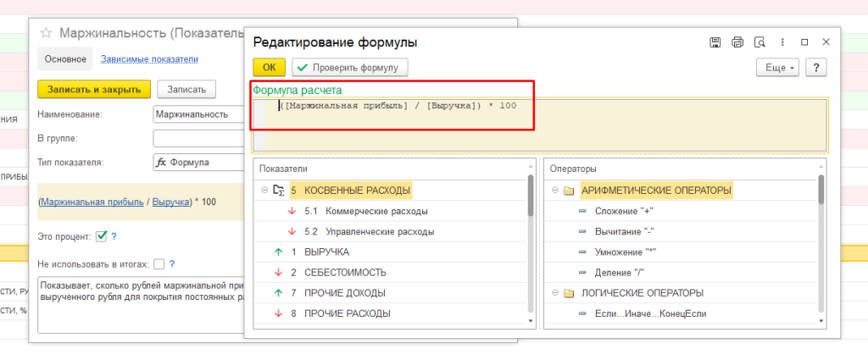Collapse the КОСВЕННЫЕ РАСХОДЫ group

click(264, 191)
